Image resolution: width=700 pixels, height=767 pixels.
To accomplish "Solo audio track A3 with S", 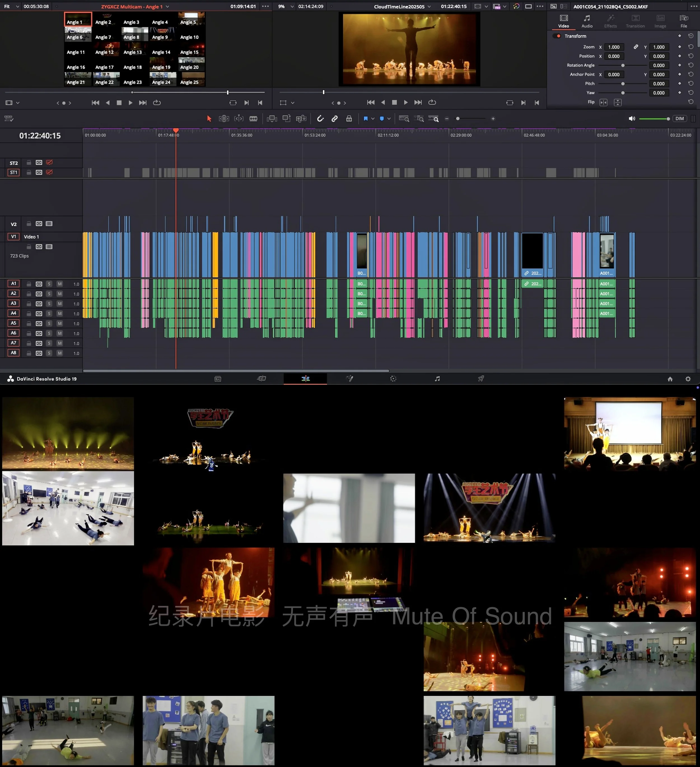I will coord(49,304).
